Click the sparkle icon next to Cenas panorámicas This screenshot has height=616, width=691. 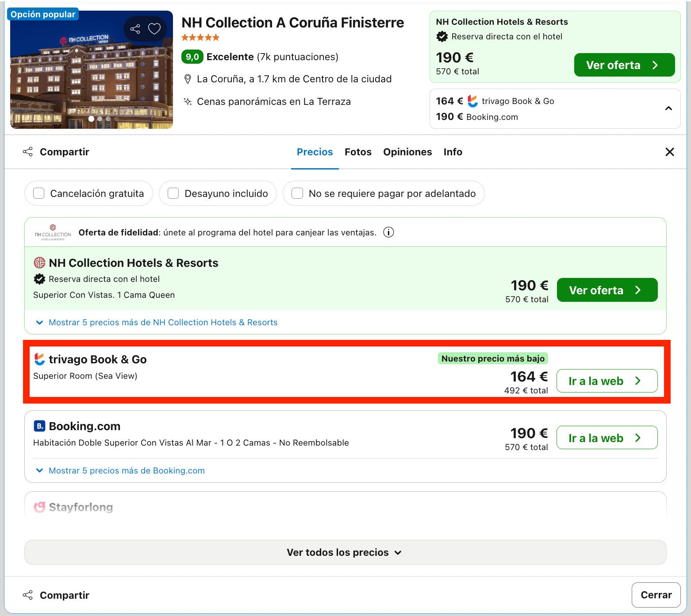coord(188,102)
